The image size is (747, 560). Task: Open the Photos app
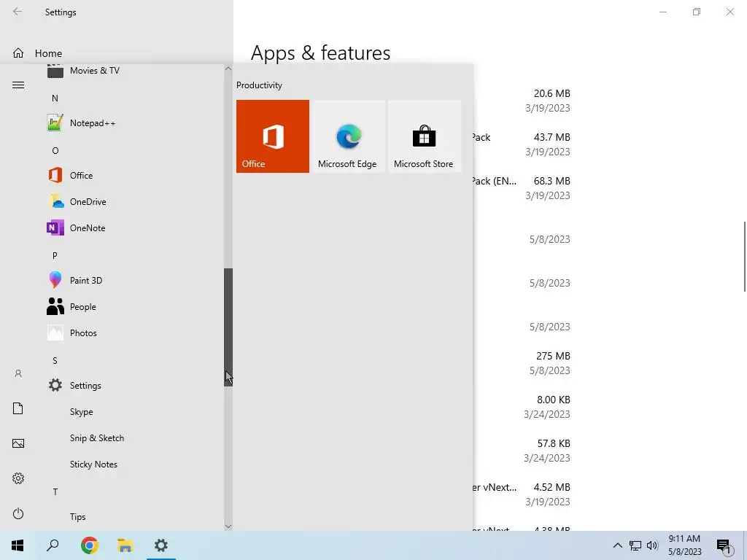click(x=133, y=332)
